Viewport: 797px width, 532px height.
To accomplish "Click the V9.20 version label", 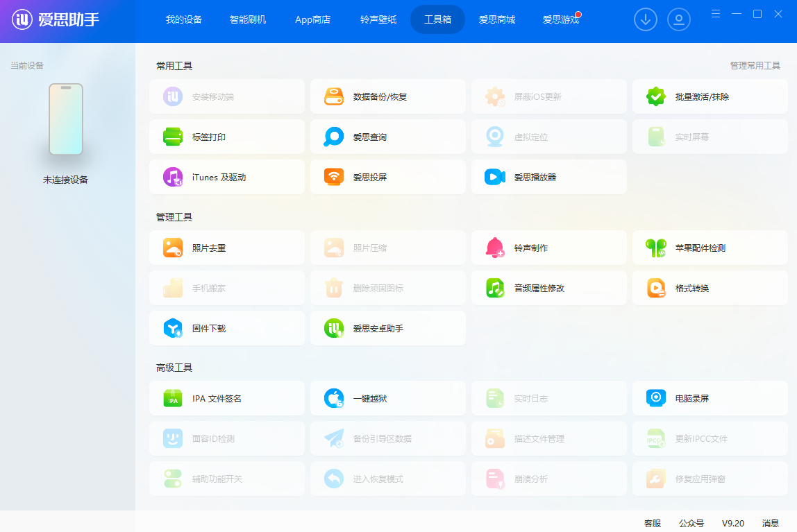I will coord(733,524).
